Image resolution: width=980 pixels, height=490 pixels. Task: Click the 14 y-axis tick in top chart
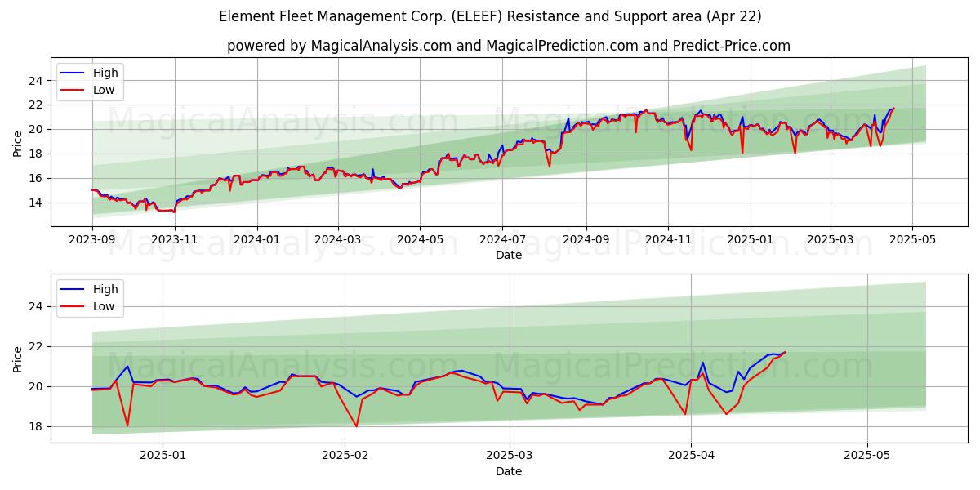click(x=36, y=203)
